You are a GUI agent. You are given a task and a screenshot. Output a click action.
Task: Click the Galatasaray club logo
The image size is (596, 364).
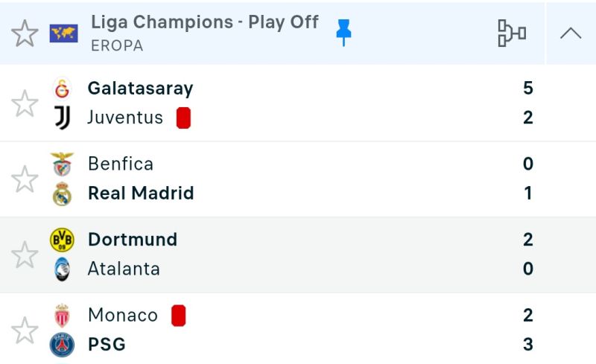[63, 89]
